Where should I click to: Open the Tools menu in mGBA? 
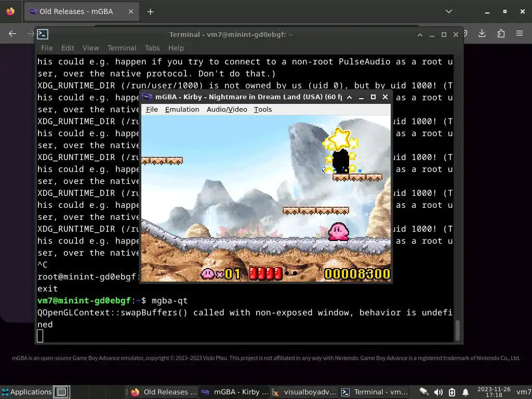click(262, 109)
